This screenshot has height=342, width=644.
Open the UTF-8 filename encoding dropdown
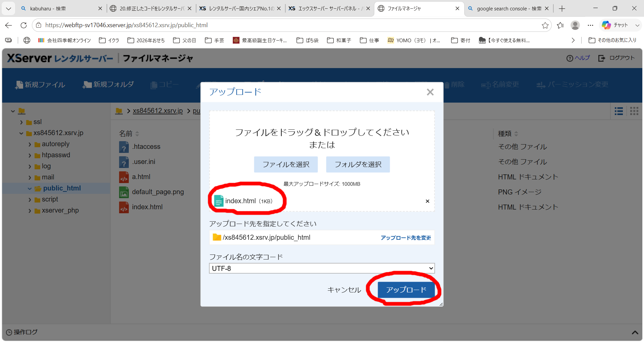click(x=322, y=268)
